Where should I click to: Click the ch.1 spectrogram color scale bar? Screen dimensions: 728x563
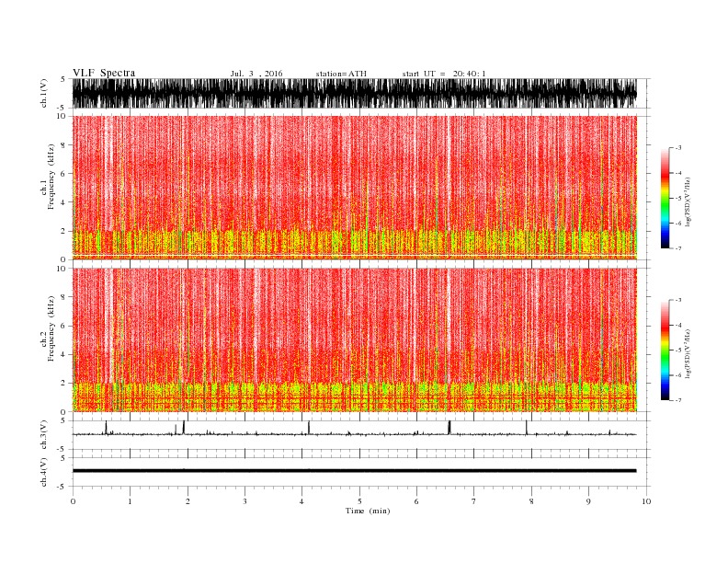665,198
